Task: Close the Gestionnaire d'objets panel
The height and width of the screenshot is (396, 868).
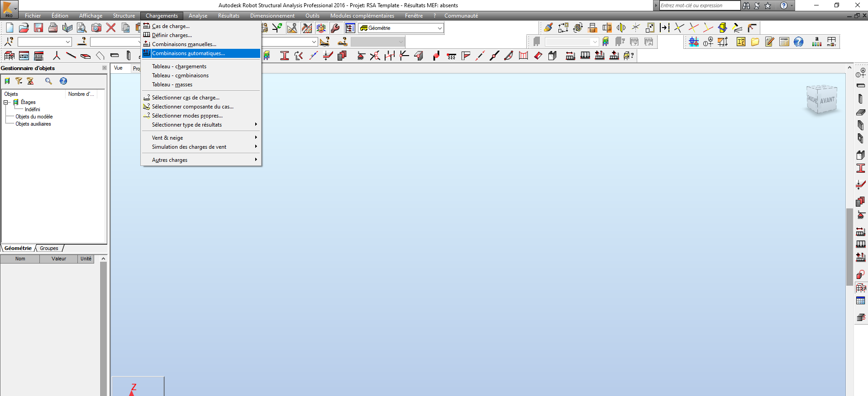Action: coord(105,68)
